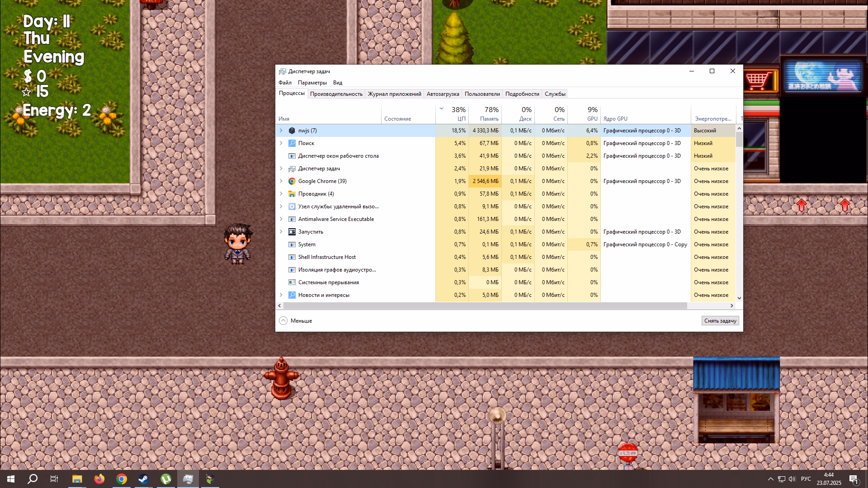Click the volume icon in system tray
This screenshot has height=488, width=868.
[792, 479]
